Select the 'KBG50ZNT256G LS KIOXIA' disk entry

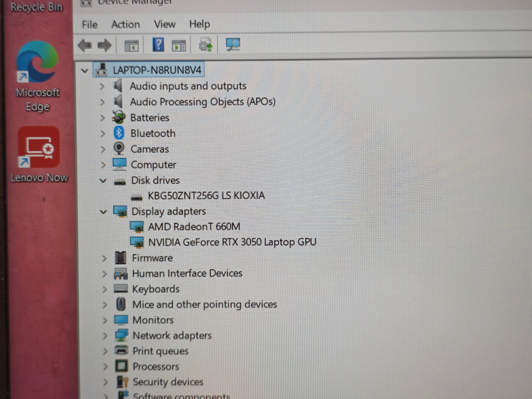(x=206, y=195)
